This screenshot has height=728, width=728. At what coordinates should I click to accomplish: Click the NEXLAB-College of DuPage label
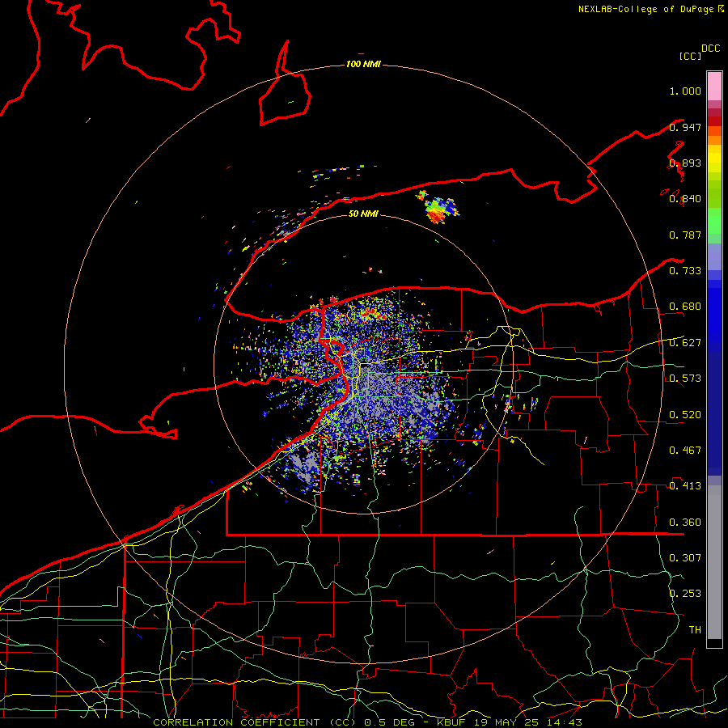(646, 9)
